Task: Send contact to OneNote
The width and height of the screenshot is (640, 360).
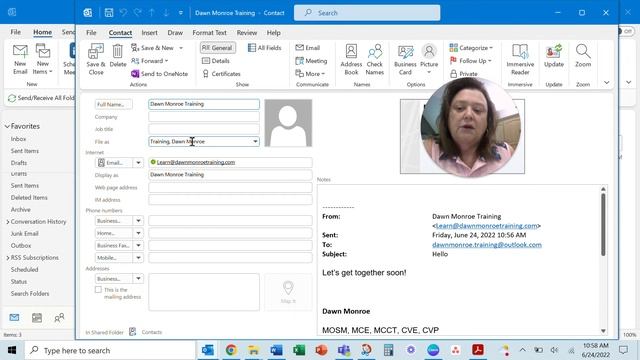Action: (160, 74)
